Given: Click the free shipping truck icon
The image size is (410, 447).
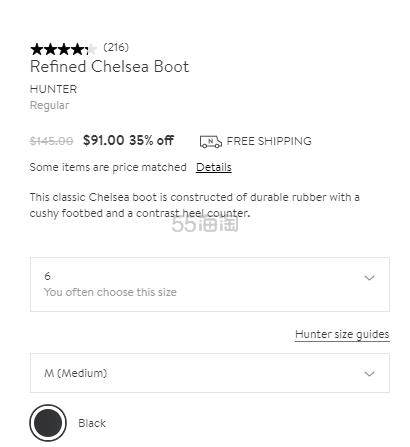Looking at the screenshot, I should coord(211,141).
